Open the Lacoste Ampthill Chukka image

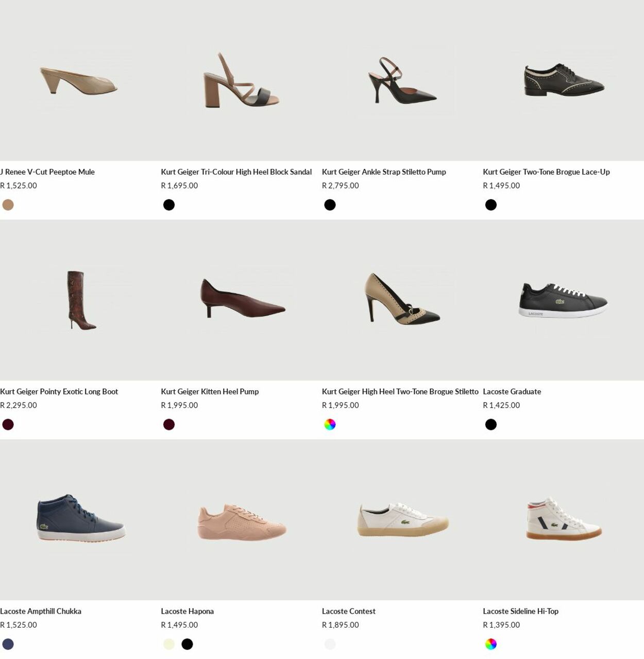pos(80,520)
